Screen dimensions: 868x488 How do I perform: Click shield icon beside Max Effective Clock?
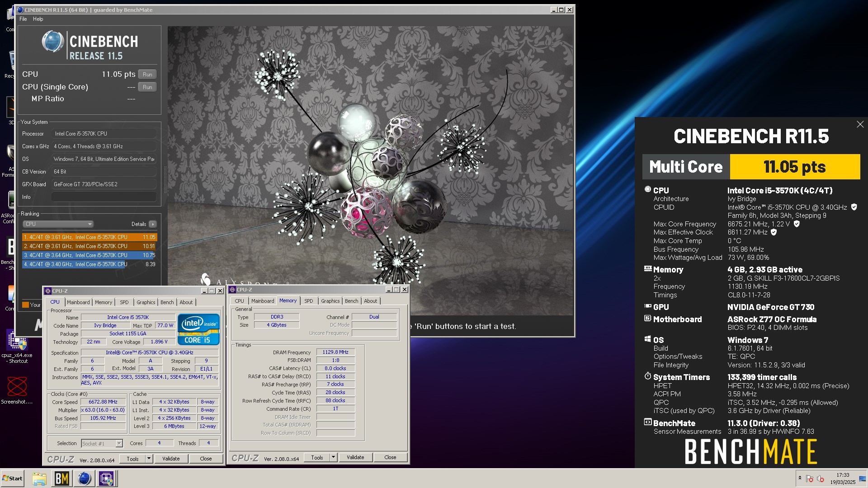coord(774,232)
